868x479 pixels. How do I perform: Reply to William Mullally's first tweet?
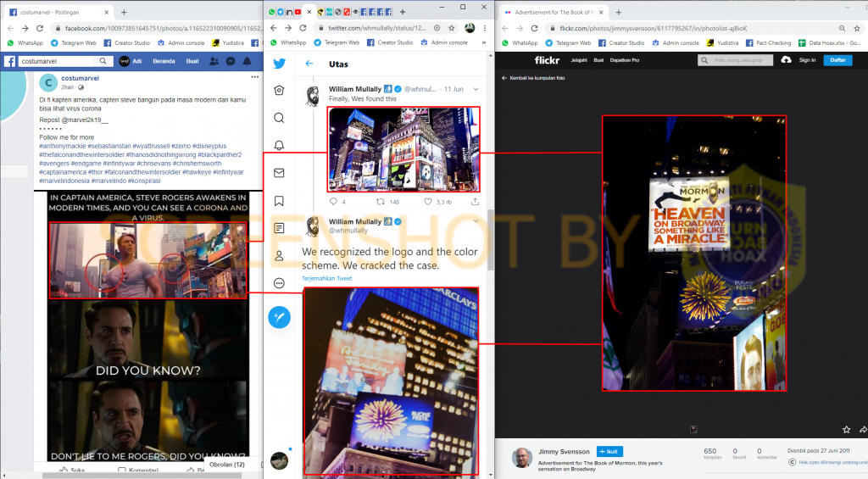pos(333,202)
